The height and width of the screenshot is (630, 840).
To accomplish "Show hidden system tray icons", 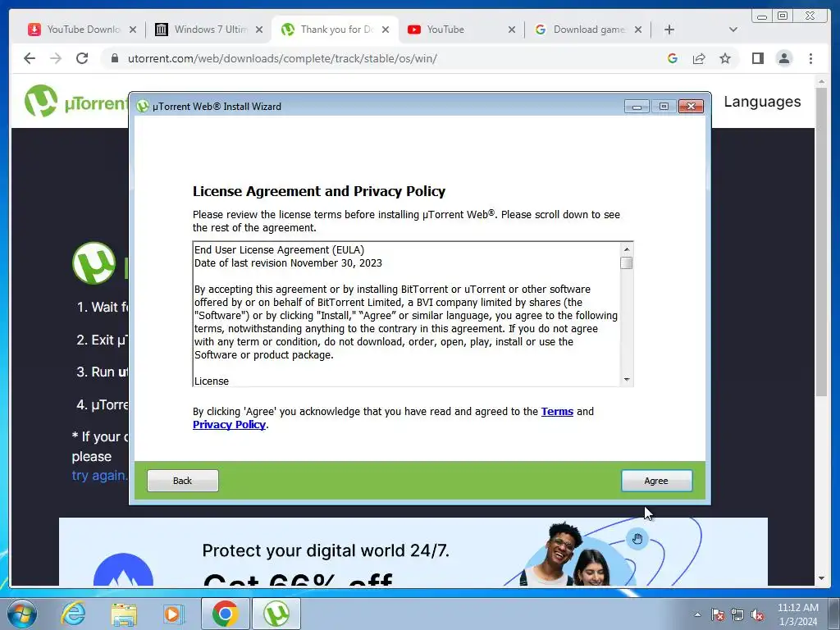I will [x=697, y=614].
